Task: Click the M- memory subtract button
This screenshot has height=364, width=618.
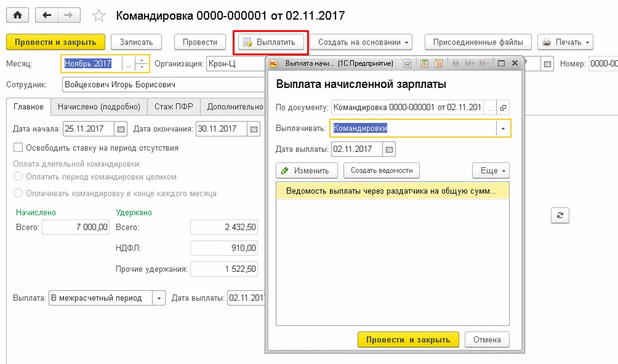Action: 485,63
